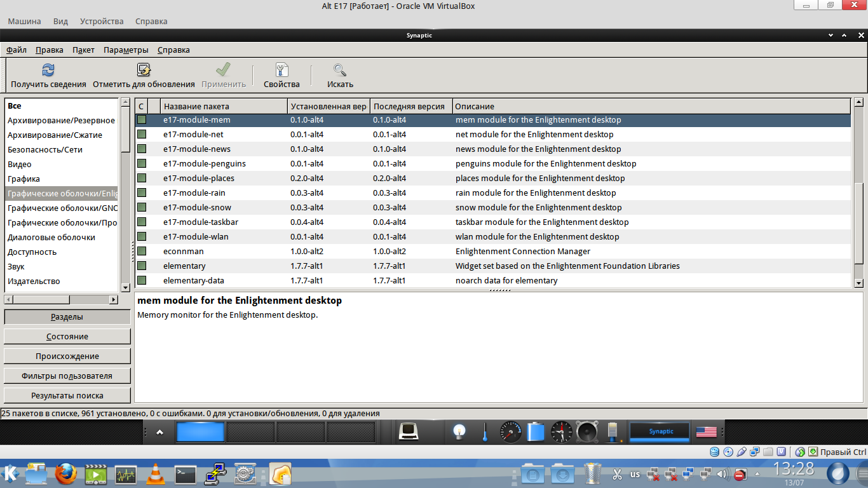Open the system monitor icon in the taskbar
This screenshot has height=488, width=868.
pyautogui.click(x=126, y=474)
